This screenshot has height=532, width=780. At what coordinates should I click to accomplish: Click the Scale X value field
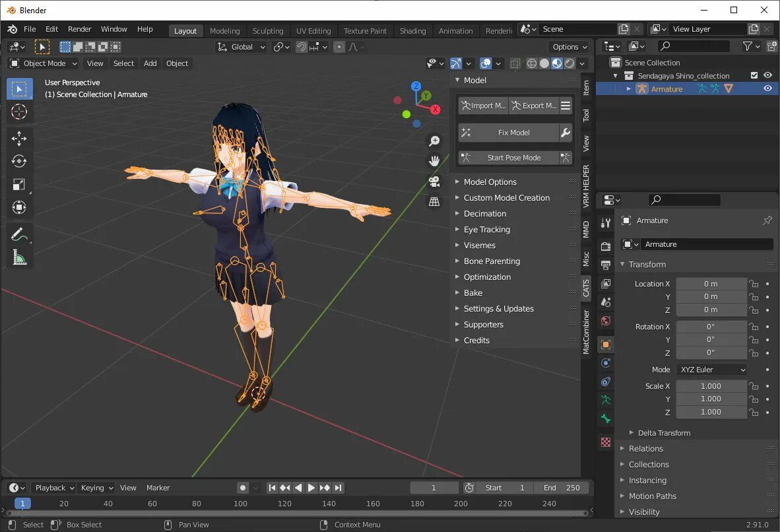pyautogui.click(x=711, y=386)
